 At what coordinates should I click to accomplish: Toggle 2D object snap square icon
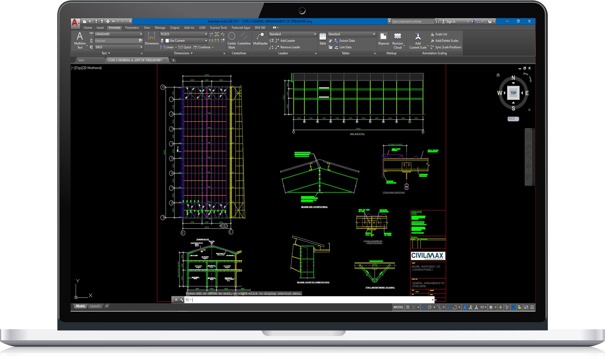point(455,307)
